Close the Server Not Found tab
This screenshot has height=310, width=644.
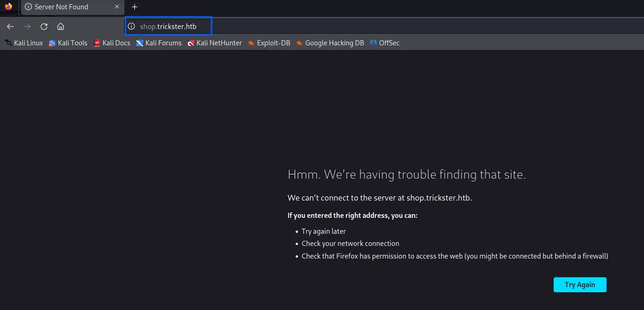pyautogui.click(x=117, y=7)
